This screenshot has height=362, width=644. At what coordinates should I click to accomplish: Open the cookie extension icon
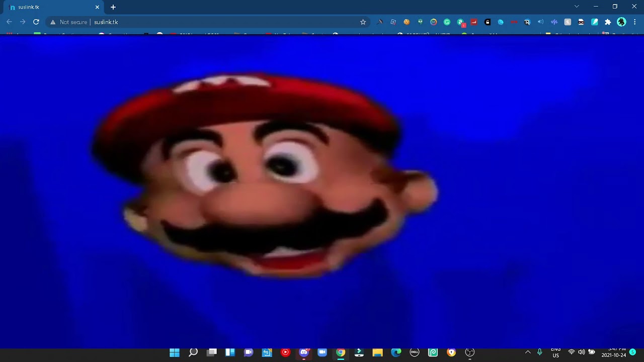tap(407, 22)
